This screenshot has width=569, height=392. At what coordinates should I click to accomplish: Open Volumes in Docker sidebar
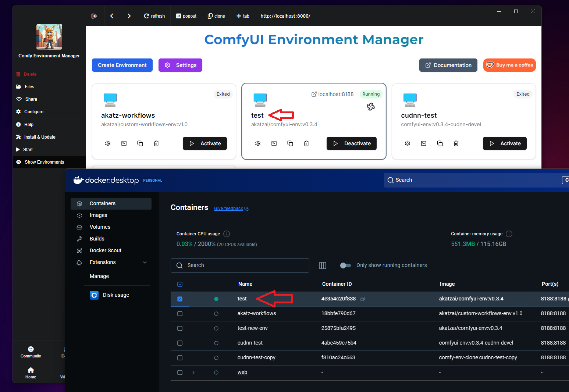[111, 227]
